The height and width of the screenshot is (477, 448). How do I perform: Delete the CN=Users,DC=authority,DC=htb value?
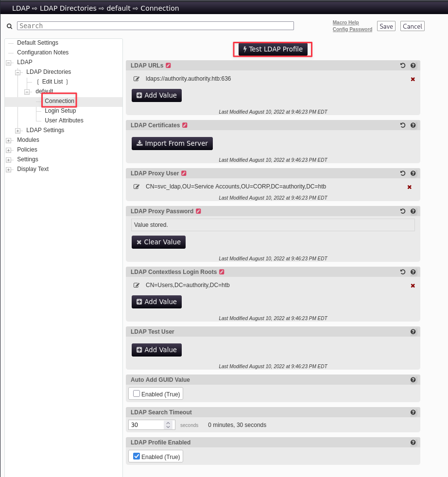pos(413,286)
